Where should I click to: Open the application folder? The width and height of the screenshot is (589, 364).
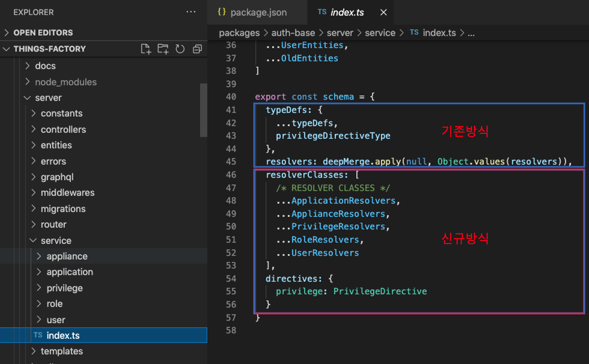[104, 272]
